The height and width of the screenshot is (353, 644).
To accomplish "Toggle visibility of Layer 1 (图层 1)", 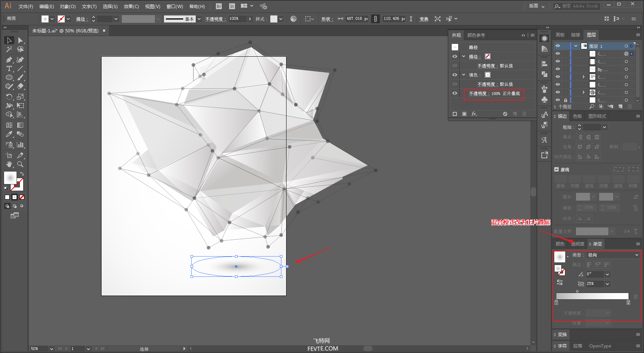I will [558, 46].
